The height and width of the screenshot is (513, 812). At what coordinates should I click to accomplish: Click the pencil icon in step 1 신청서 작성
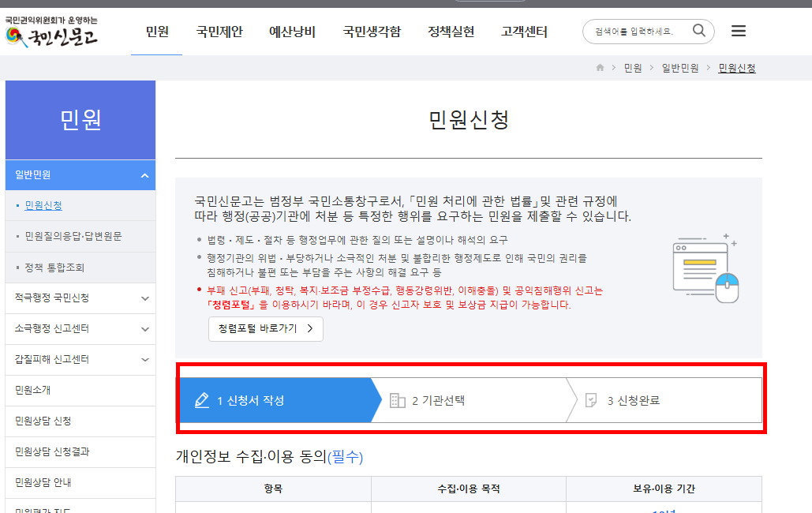(x=201, y=399)
